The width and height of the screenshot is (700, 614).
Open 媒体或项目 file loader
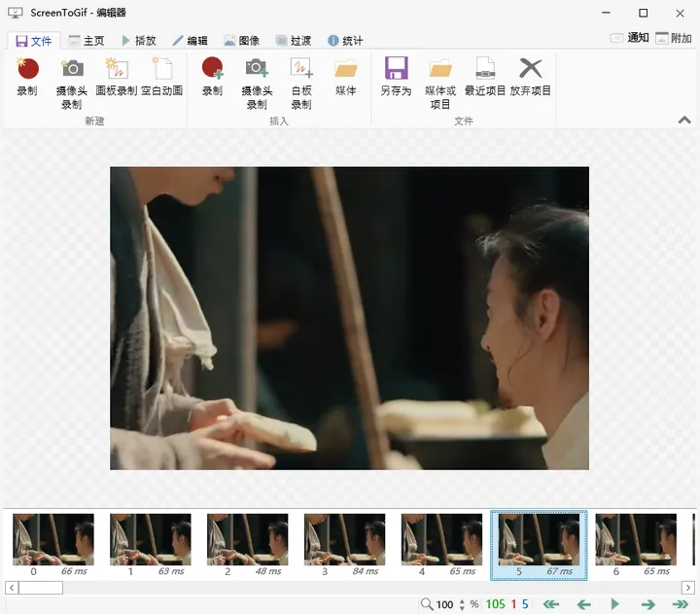(440, 84)
